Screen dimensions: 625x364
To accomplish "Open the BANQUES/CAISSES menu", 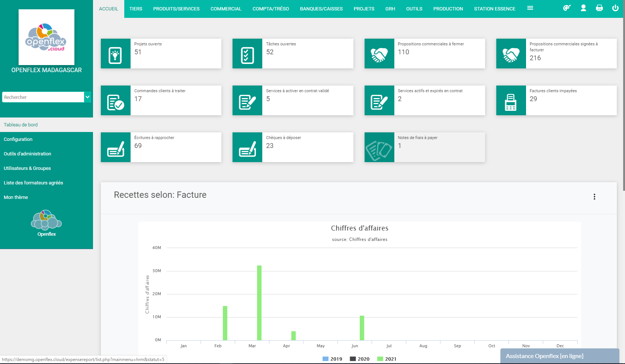I will click(321, 9).
